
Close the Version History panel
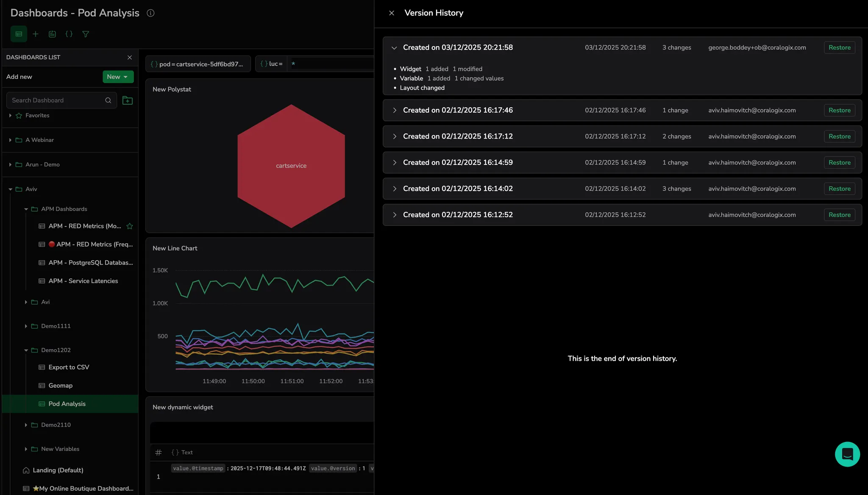click(x=392, y=13)
